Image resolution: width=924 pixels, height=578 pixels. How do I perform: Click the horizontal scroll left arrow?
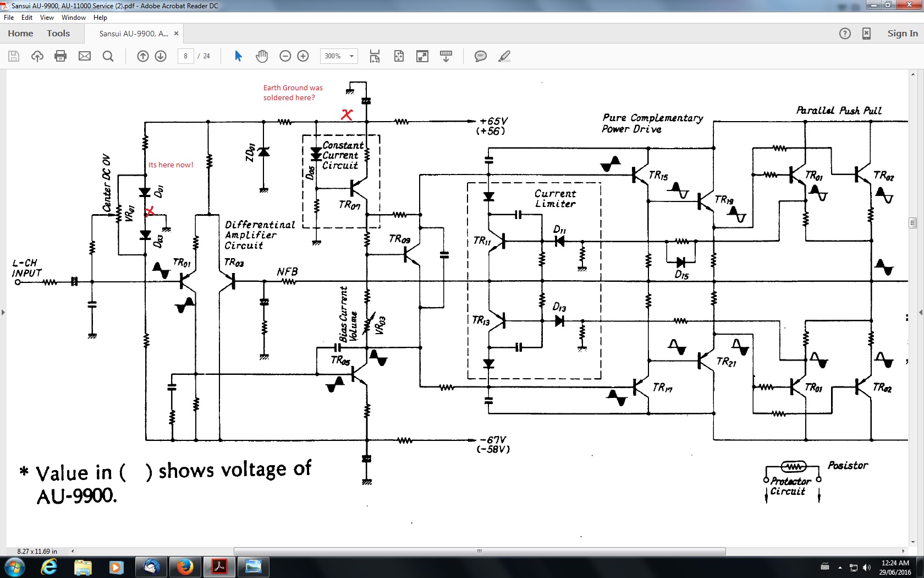(x=73, y=551)
